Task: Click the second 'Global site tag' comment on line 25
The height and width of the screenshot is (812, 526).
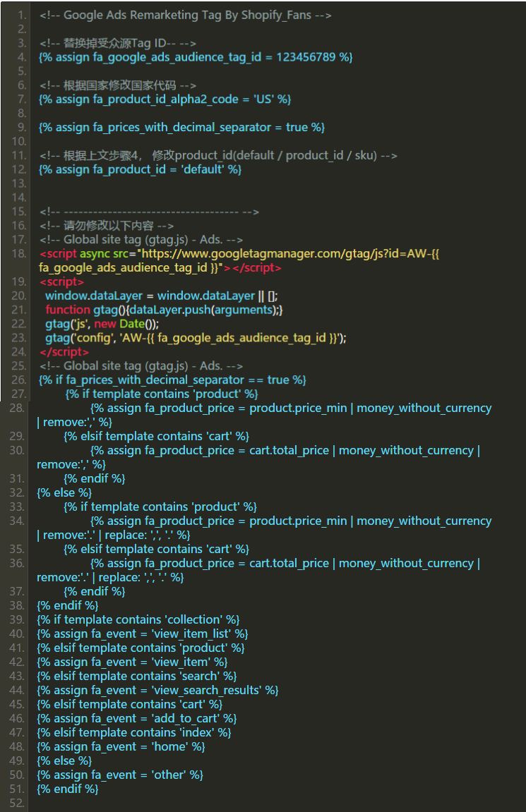Action: pyautogui.click(x=141, y=366)
